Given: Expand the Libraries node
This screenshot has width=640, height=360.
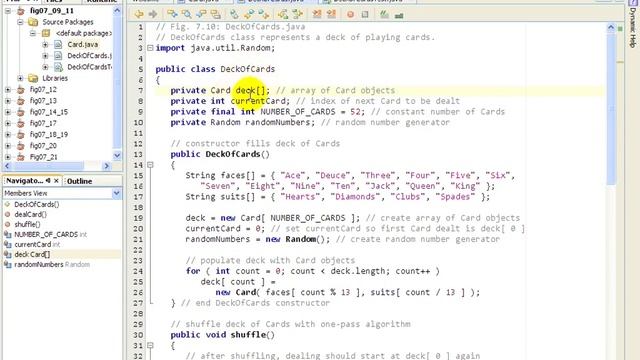Looking at the screenshot, I should click(20, 78).
